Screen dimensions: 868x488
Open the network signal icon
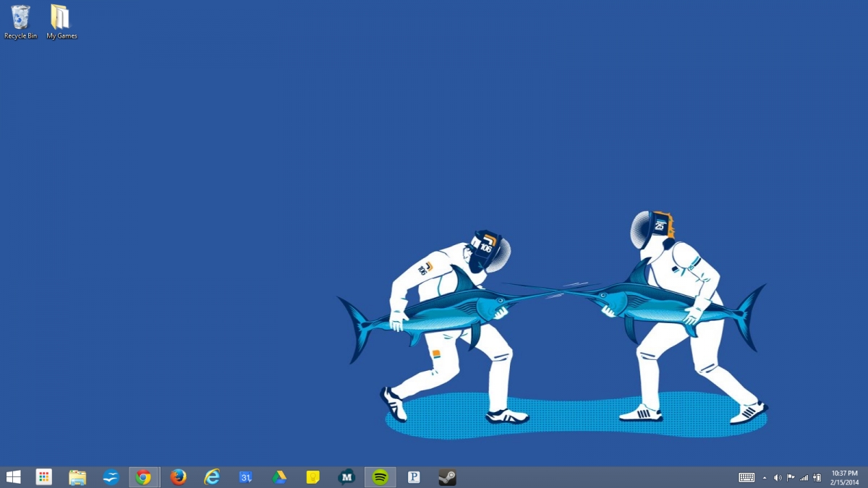coord(804,478)
